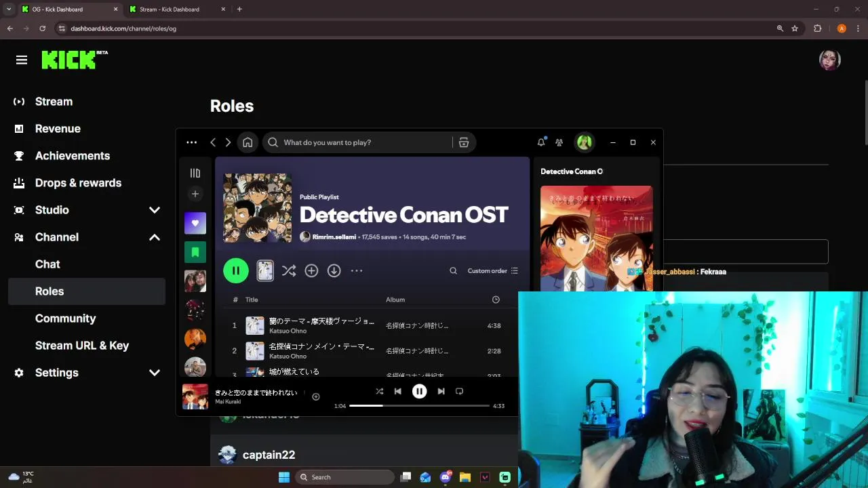Skip to the previous track
The image size is (868, 488).
(398, 391)
